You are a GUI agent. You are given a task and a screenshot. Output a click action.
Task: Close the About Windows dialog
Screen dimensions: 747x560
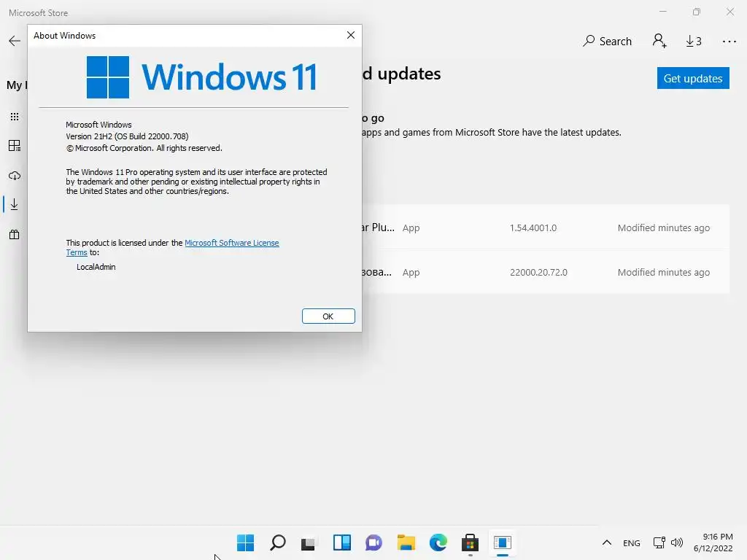(351, 35)
